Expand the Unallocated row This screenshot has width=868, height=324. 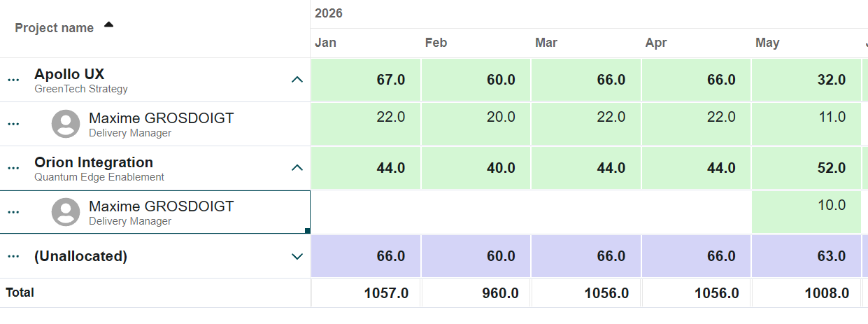pyautogui.click(x=297, y=256)
